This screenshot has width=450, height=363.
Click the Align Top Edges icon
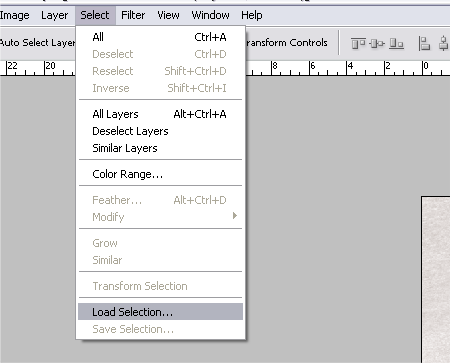(x=358, y=43)
